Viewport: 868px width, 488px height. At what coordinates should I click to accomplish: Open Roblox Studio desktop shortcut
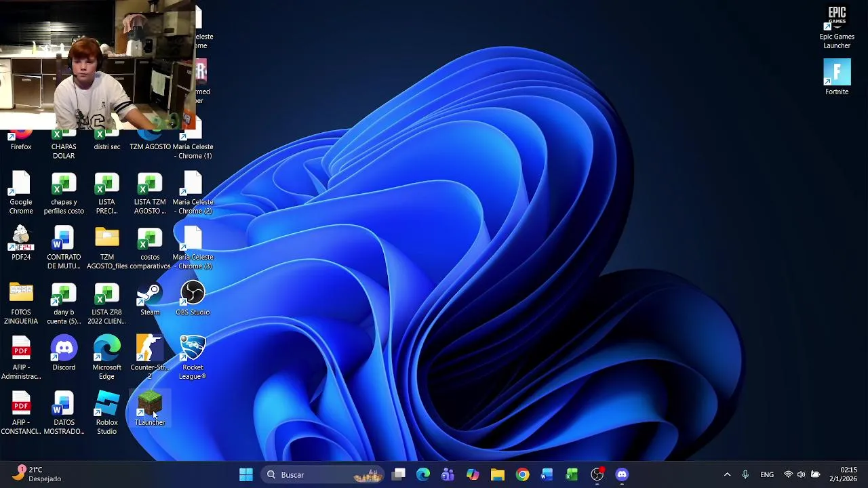click(106, 412)
